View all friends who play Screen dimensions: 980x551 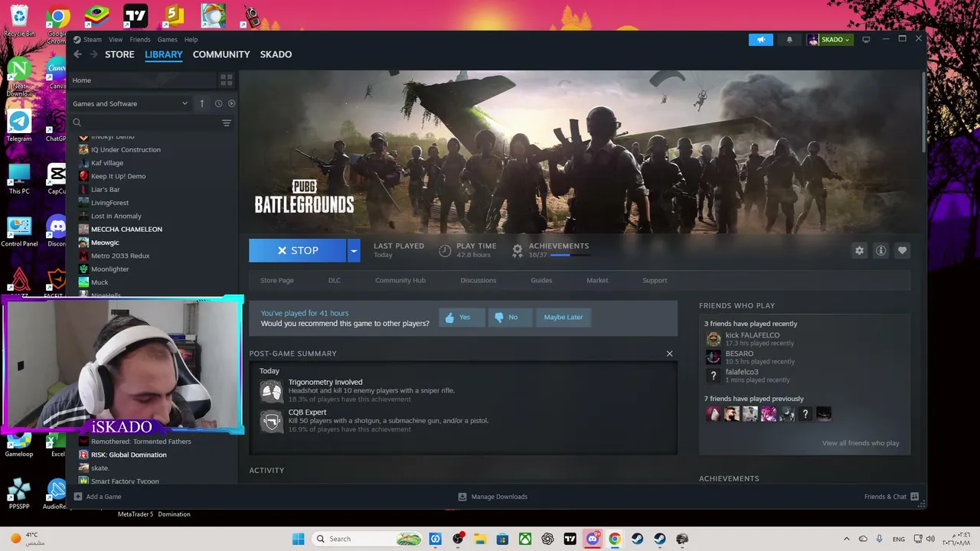tap(861, 443)
